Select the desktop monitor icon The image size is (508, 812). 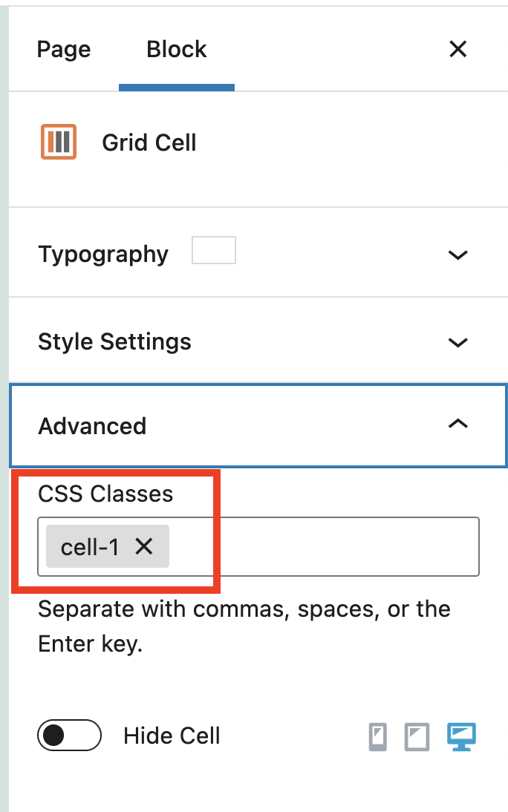[461, 736]
